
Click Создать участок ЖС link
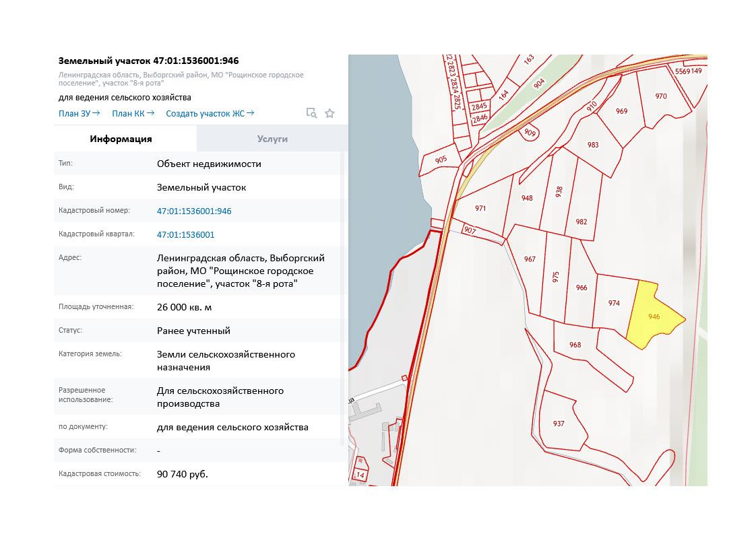point(210,113)
